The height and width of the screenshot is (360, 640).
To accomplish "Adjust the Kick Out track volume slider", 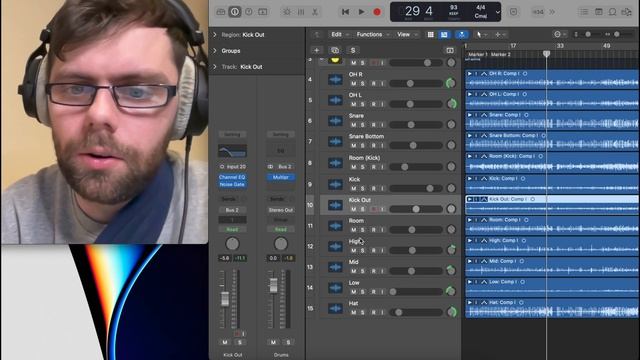I will [x=416, y=209].
